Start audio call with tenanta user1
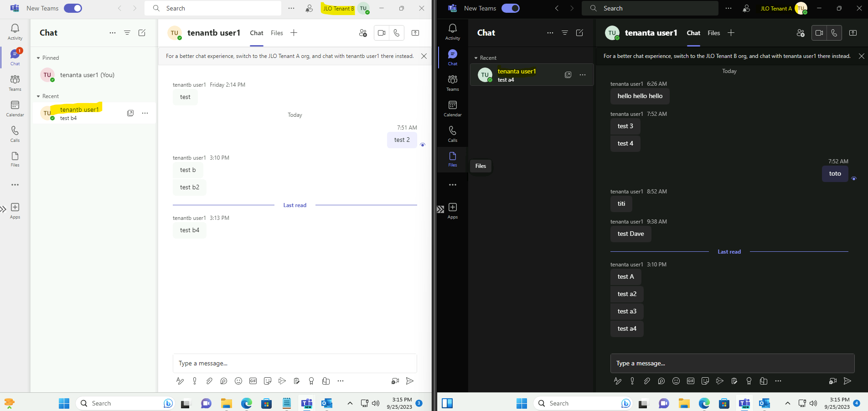This screenshot has width=868, height=411. [834, 33]
